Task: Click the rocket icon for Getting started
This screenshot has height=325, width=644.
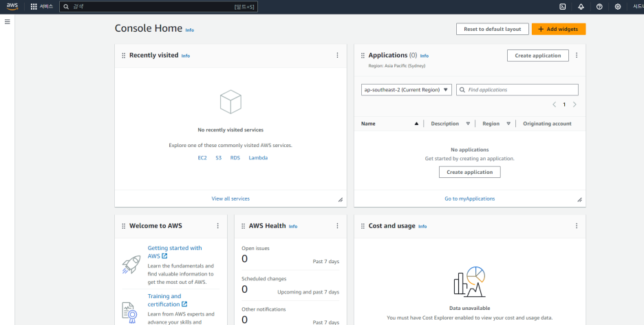Action: (131, 265)
